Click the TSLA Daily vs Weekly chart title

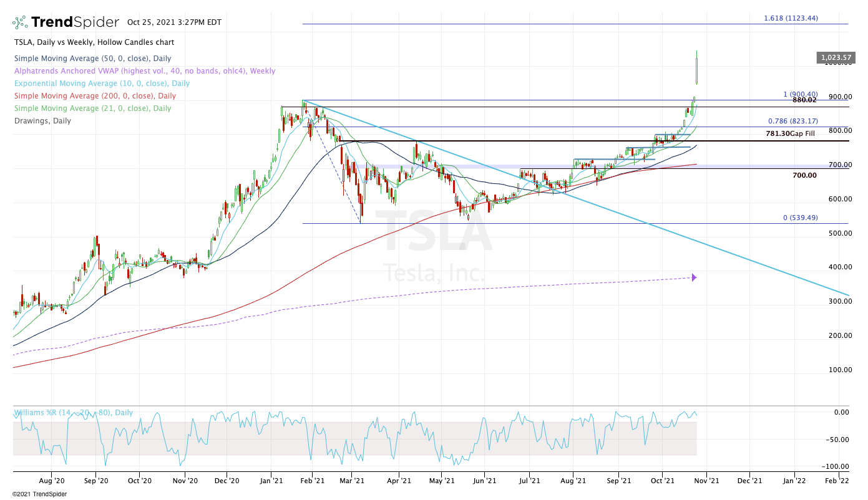tap(94, 42)
